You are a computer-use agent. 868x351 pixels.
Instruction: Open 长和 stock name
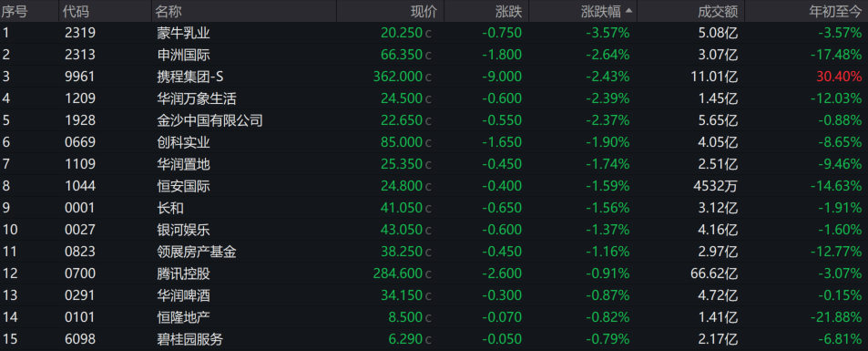tap(169, 208)
